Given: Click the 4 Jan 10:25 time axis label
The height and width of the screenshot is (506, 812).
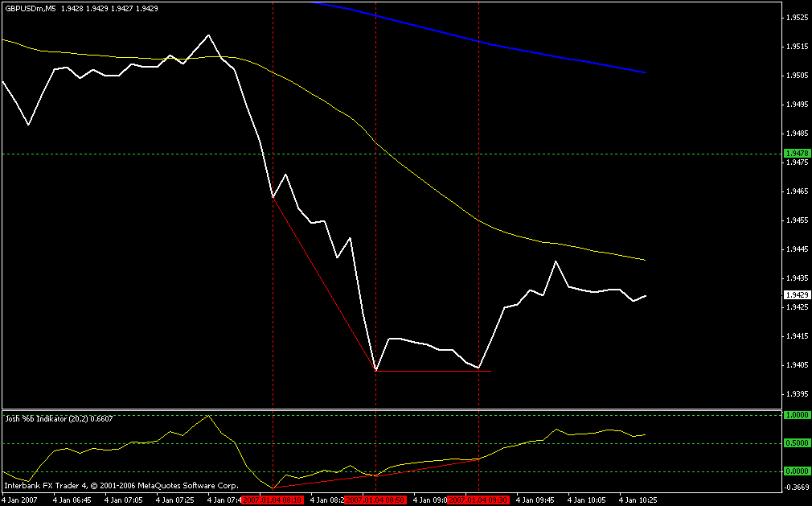Looking at the screenshot, I should click(638, 500).
